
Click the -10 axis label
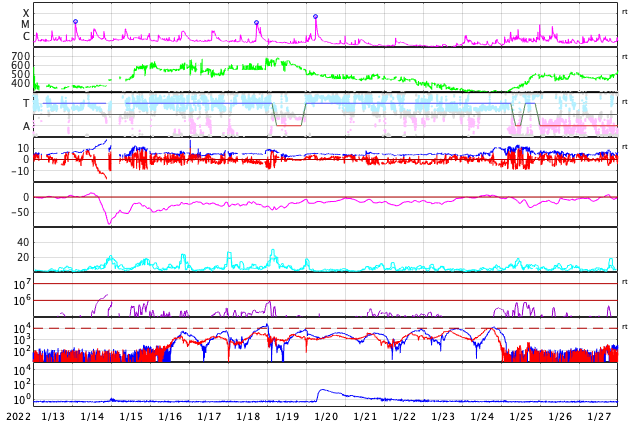click(x=21, y=171)
